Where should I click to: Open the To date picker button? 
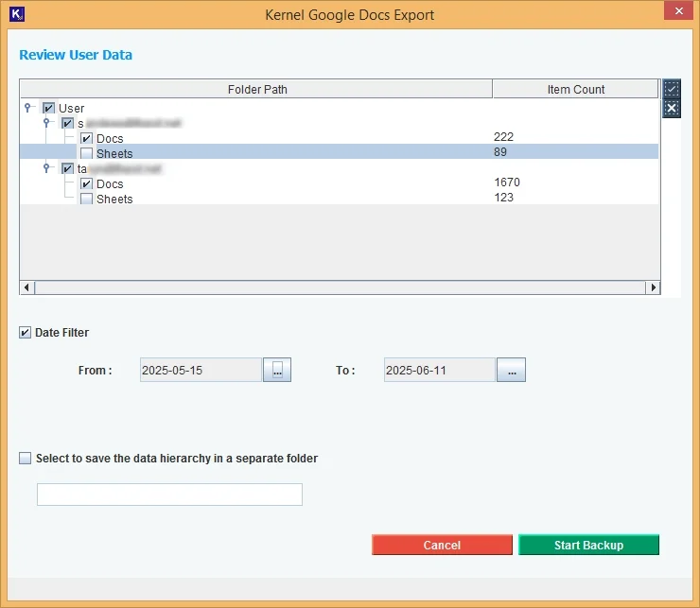[511, 370]
